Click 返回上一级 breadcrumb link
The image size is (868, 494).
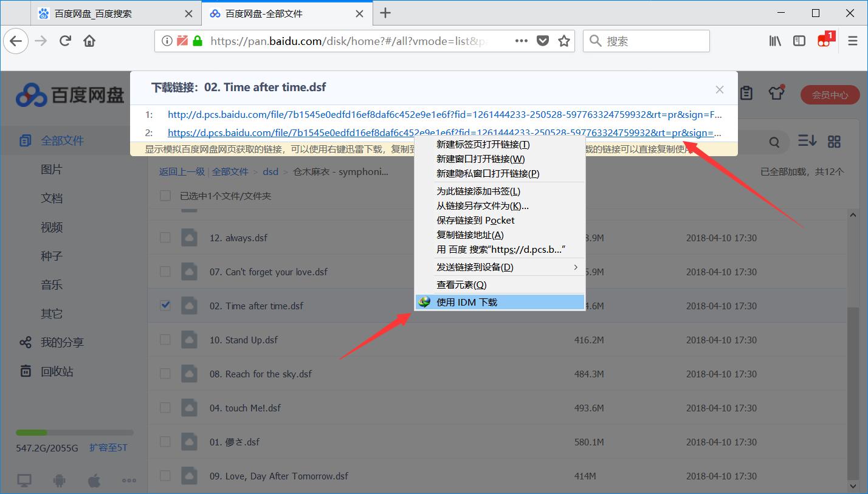(x=182, y=172)
